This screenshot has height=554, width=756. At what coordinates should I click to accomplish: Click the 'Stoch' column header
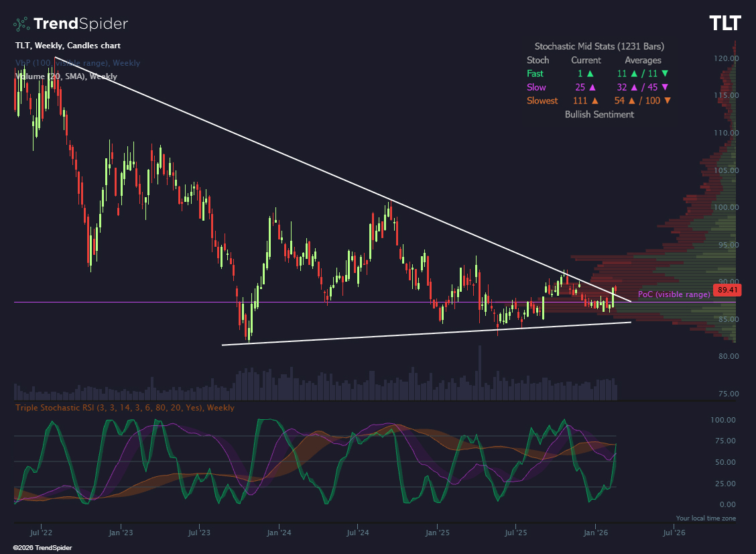click(538, 60)
